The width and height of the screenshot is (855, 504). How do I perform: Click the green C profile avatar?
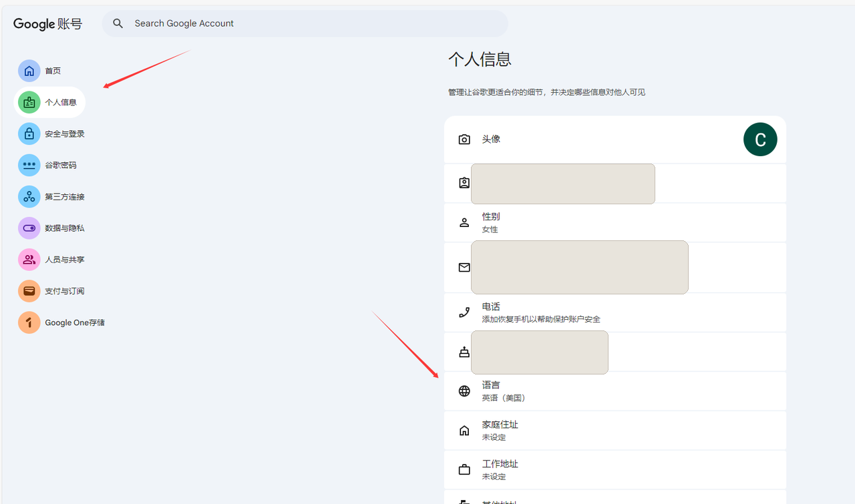[760, 140]
